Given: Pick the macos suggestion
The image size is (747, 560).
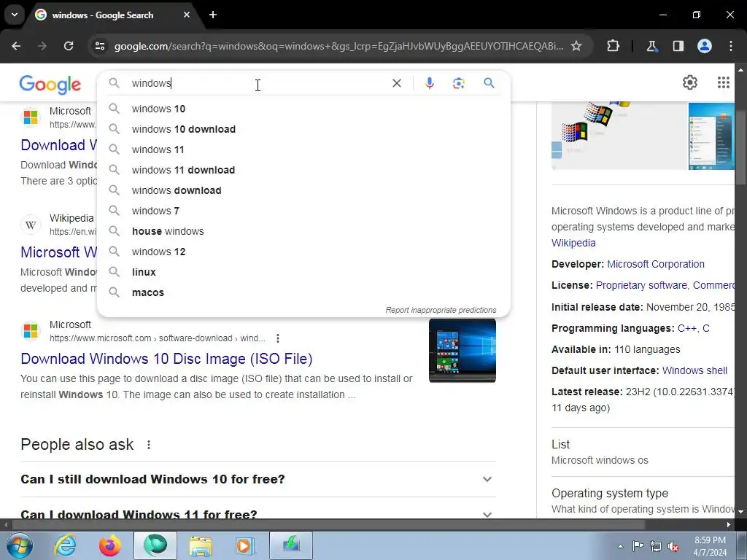Looking at the screenshot, I should (x=303, y=293).
